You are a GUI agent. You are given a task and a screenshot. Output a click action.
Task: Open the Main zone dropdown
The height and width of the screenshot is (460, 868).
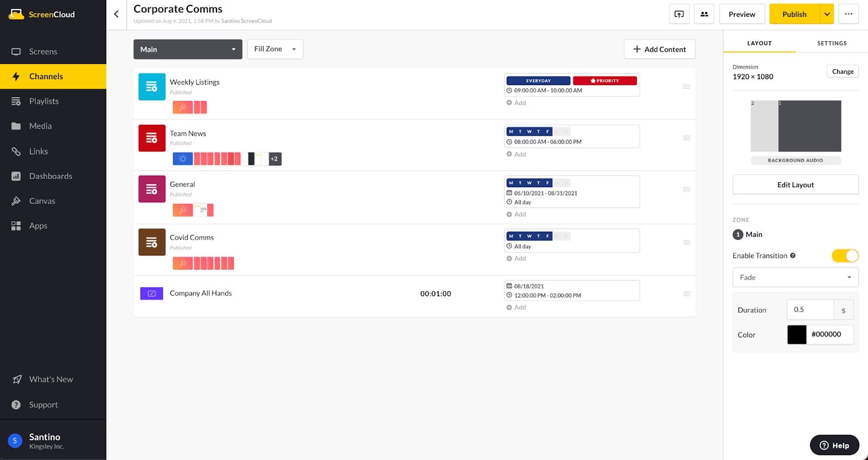tap(188, 49)
